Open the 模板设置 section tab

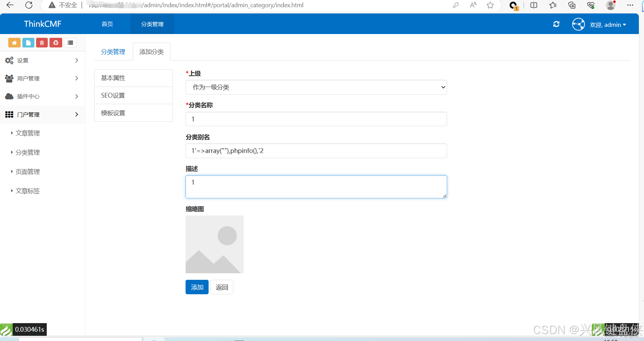click(133, 113)
